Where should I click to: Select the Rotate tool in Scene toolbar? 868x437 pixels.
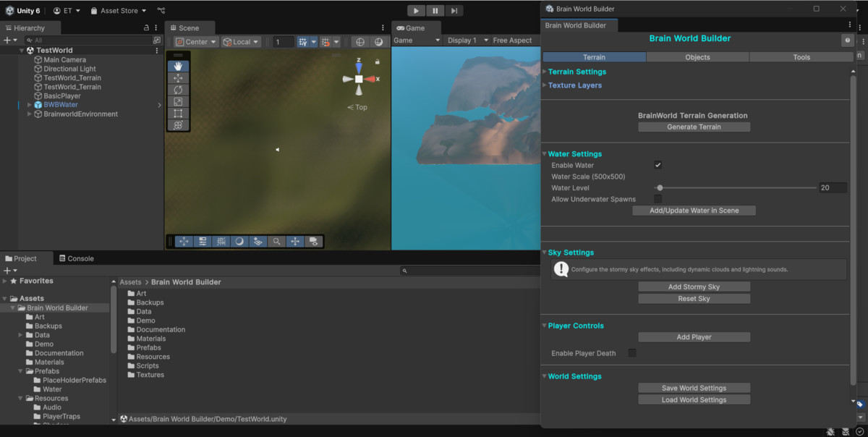[178, 90]
